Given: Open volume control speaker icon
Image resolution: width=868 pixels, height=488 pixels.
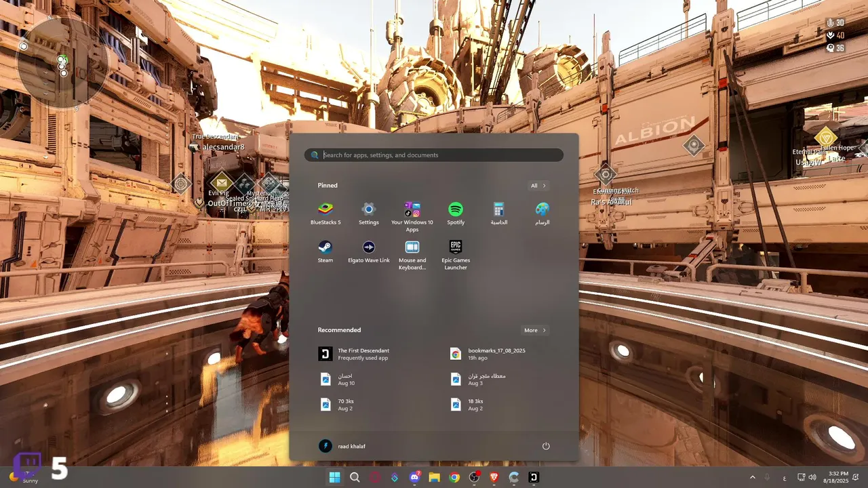Looking at the screenshot, I should click(814, 477).
